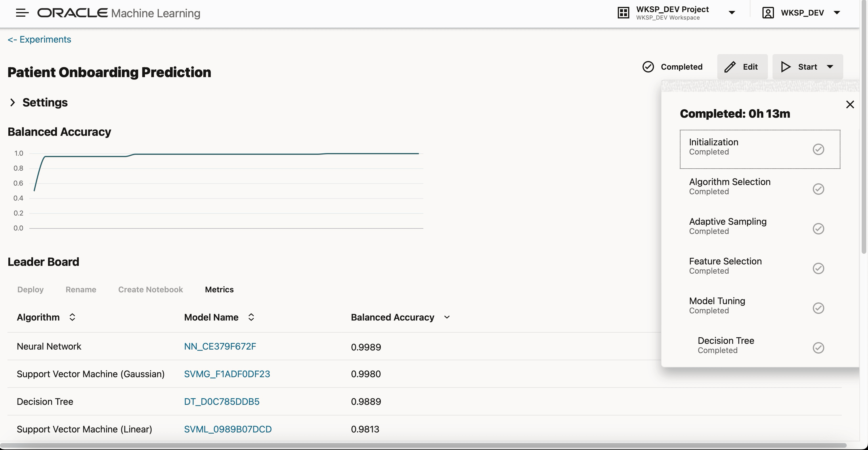Click the Start play icon
Image resolution: width=868 pixels, height=450 pixels.
point(786,67)
